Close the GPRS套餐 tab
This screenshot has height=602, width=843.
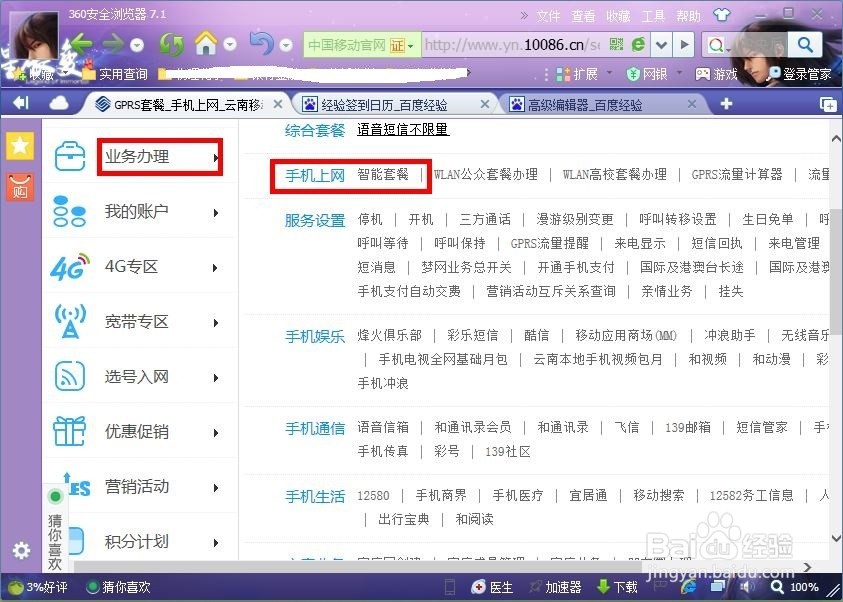[x=278, y=104]
